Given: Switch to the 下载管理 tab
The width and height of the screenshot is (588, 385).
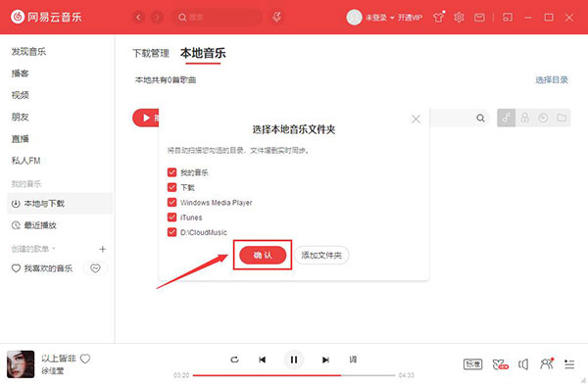Looking at the screenshot, I should pos(151,53).
